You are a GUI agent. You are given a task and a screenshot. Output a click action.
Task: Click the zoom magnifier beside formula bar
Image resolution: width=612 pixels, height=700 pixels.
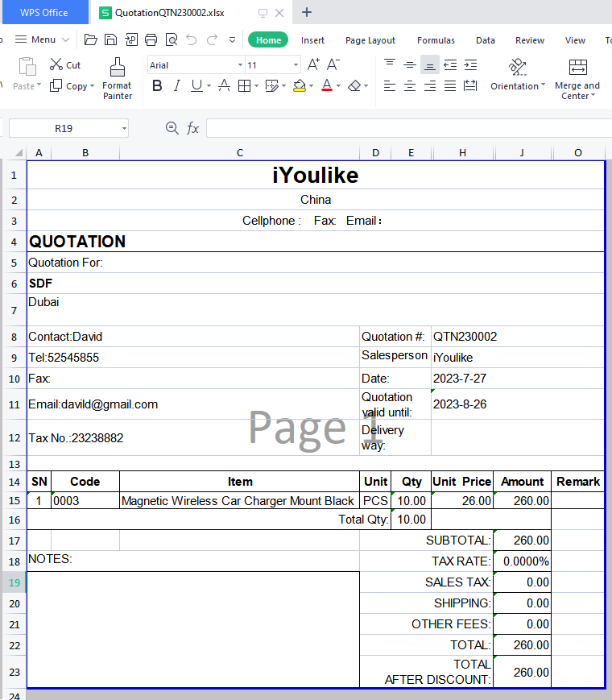pyautogui.click(x=172, y=128)
